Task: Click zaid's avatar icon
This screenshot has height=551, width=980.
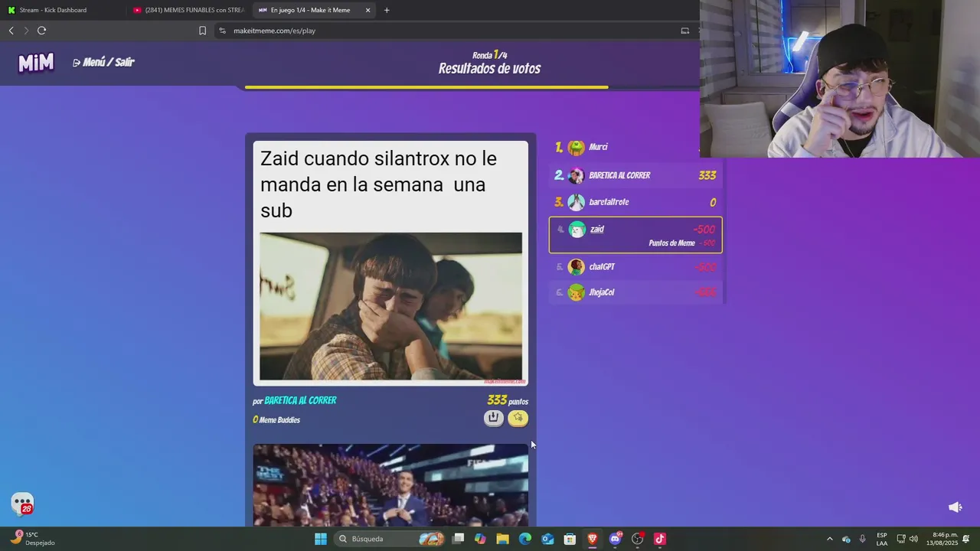Action: tap(577, 230)
